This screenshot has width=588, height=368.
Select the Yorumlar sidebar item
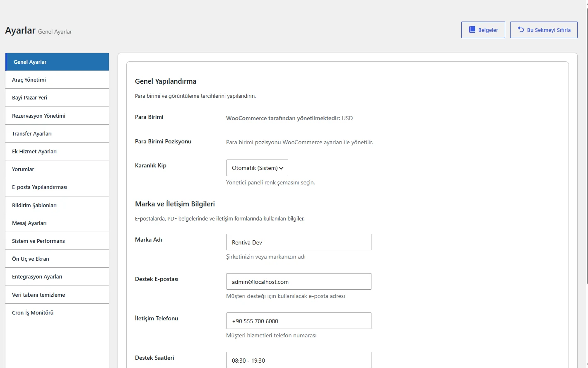tap(57, 169)
